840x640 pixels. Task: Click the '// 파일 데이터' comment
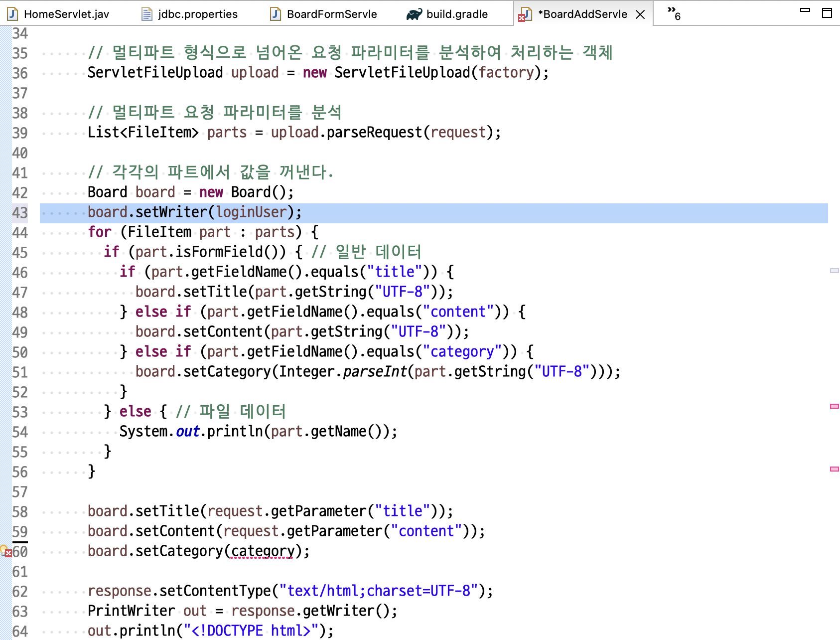(x=231, y=412)
